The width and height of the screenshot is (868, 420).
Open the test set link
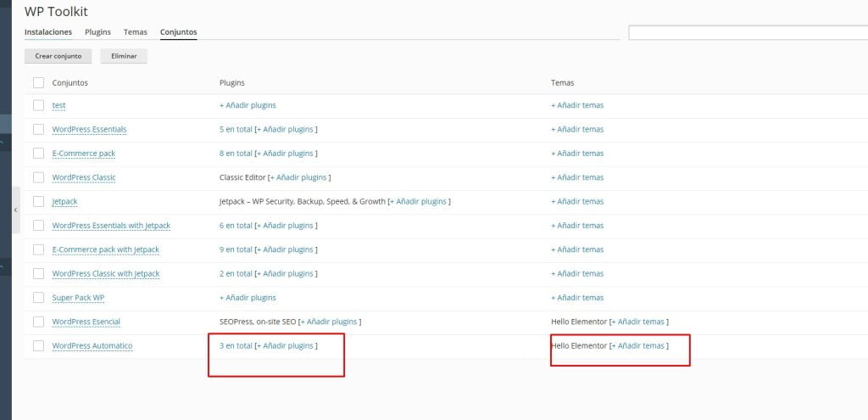tap(58, 105)
